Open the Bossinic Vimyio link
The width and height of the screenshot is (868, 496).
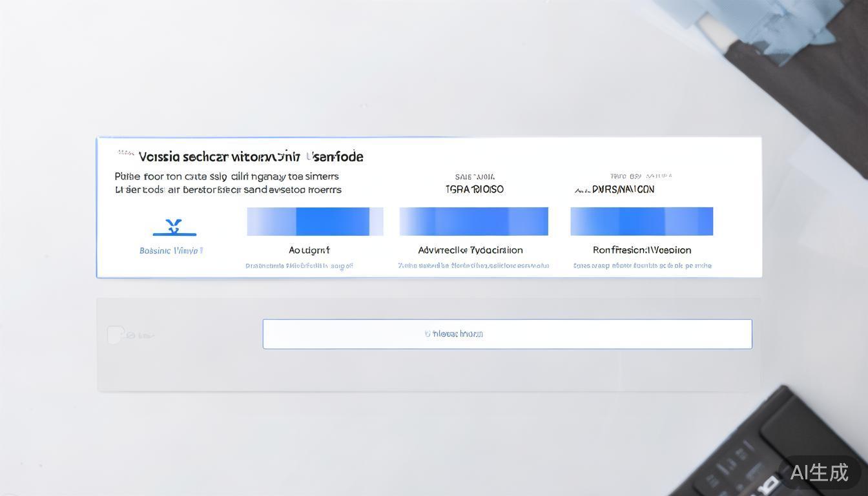[x=171, y=251]
